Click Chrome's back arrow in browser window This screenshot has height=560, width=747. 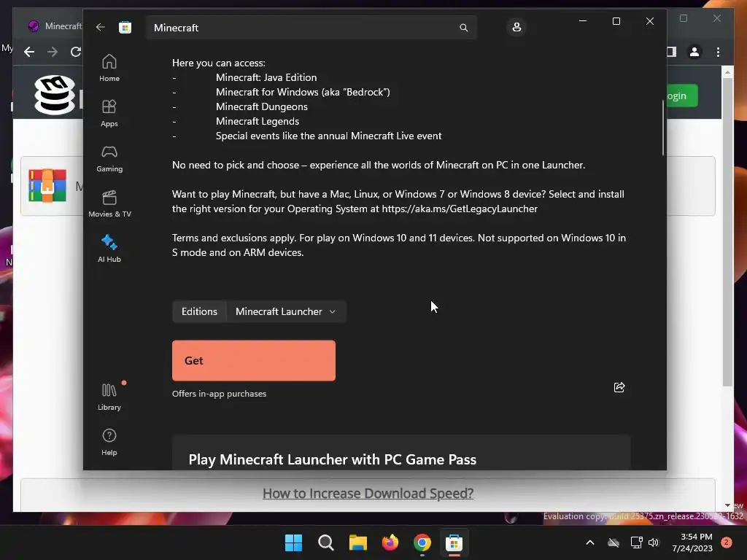point(29,52)
